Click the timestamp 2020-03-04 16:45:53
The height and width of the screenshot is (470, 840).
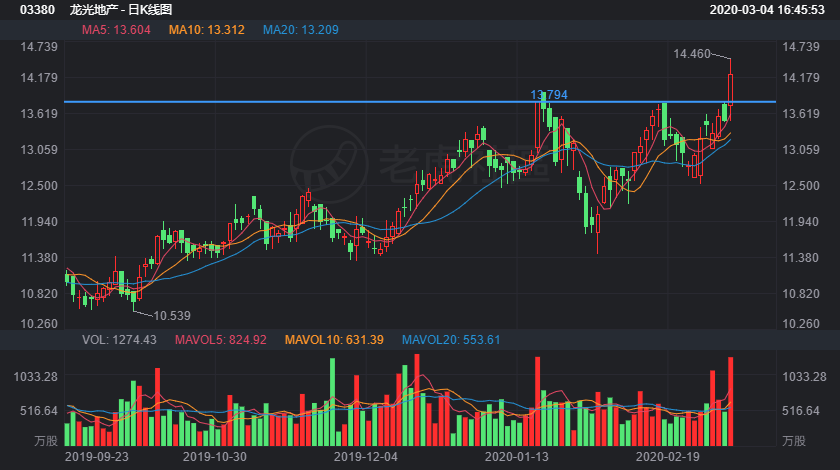[767, 10]
